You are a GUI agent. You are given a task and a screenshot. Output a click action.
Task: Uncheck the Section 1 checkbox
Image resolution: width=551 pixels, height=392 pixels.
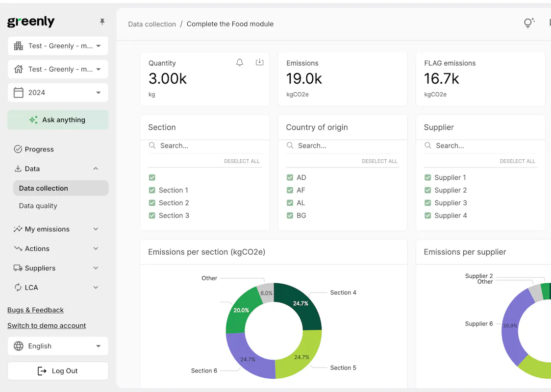152,190
